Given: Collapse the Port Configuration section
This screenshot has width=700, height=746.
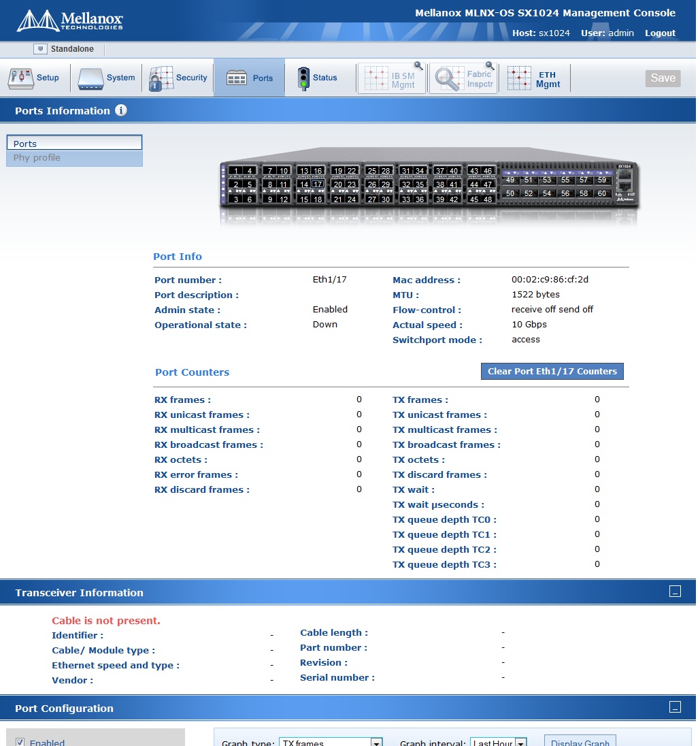Looking at the screenshot, I should 675,707.
